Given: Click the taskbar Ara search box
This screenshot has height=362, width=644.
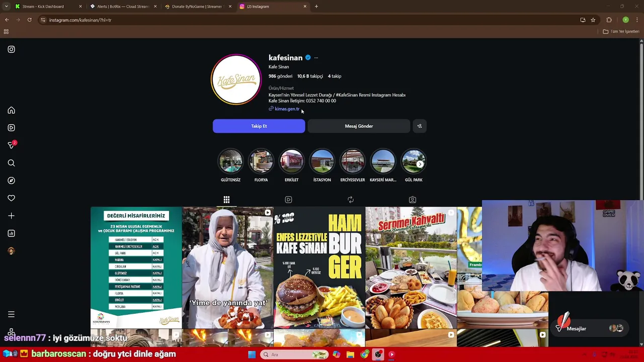Looking at the screenshot, I should pyautogui.click(x=293, y=354).
